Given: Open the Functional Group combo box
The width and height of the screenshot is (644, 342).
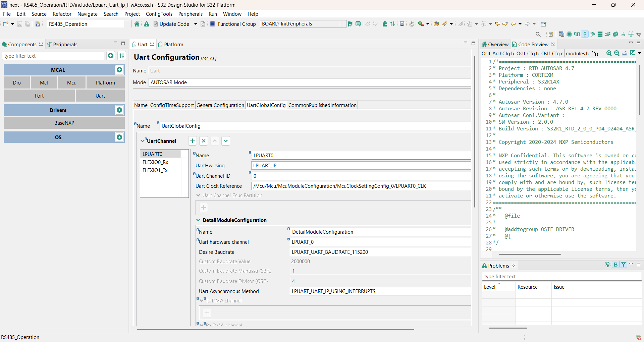Looking at the screenshot, I should point(303,24).
